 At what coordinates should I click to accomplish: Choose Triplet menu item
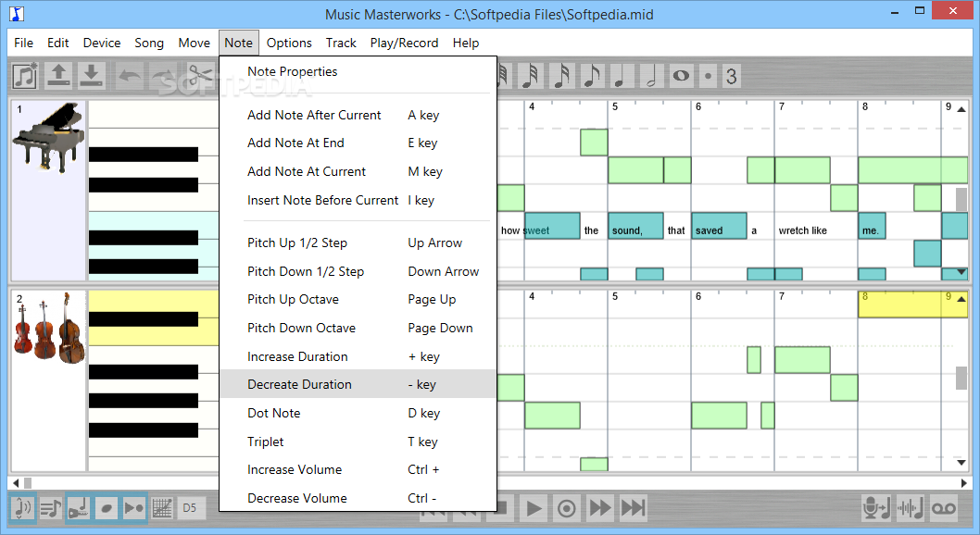(358, 442)
